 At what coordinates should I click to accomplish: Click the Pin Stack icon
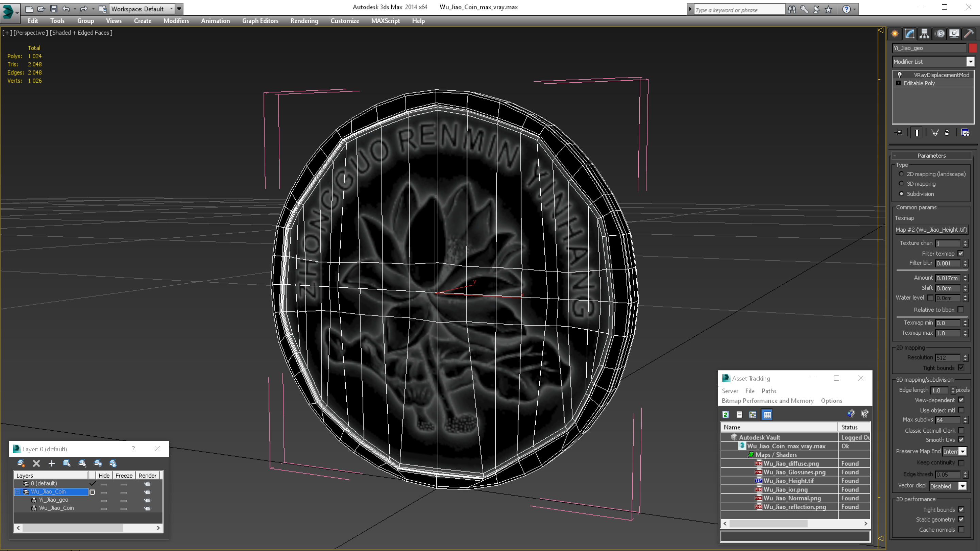(899, 133)
